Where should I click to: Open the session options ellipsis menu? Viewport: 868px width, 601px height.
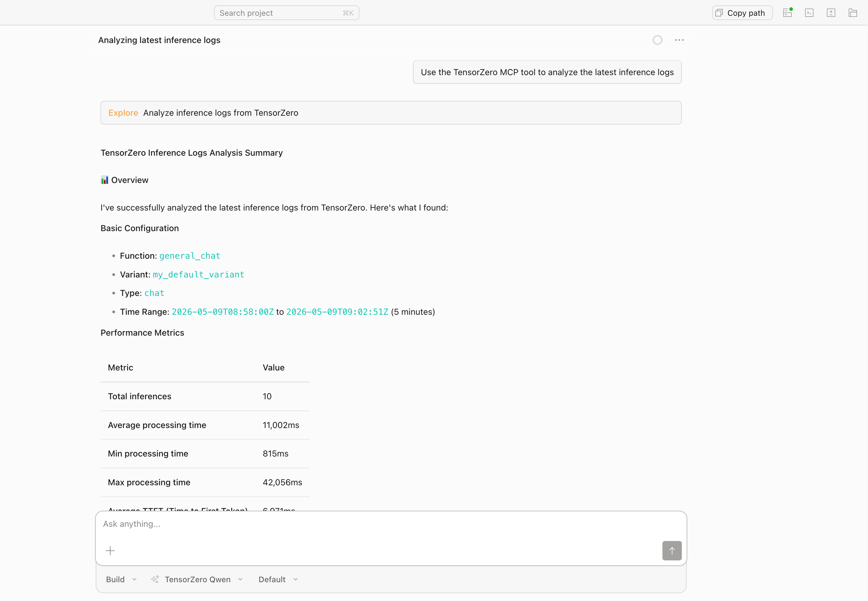679,40
